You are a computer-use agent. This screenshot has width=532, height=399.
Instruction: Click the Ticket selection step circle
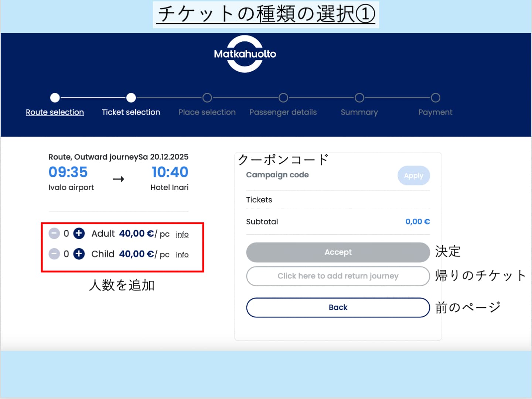coord(131,98)
